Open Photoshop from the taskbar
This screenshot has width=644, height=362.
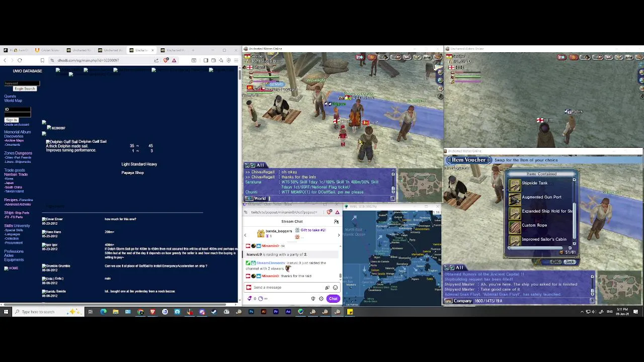251,312
